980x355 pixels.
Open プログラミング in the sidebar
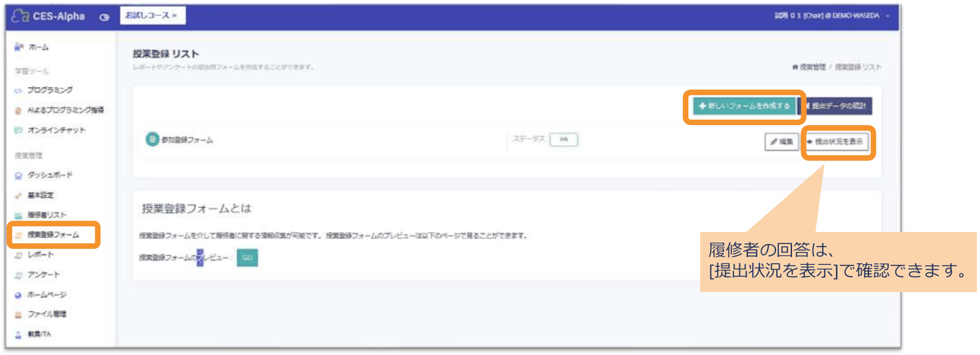coord(50,90)
